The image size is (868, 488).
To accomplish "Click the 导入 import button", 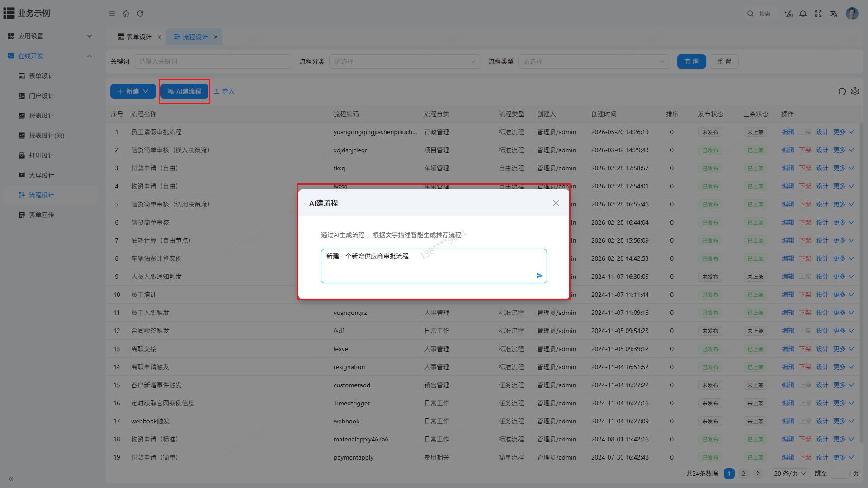I will pyautogui.click(x=224, y=91).
